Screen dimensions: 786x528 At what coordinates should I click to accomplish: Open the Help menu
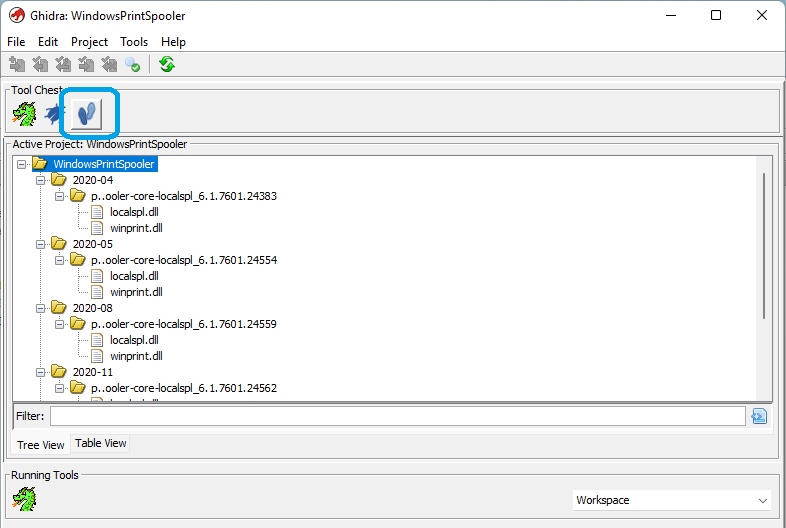tap(173, 42)
